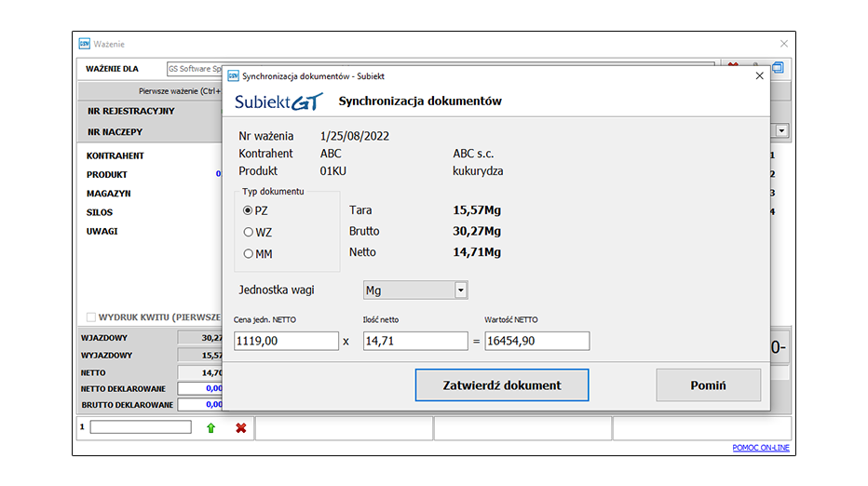Expand the Nr naczepy dropdown arrow

(781, 132)
